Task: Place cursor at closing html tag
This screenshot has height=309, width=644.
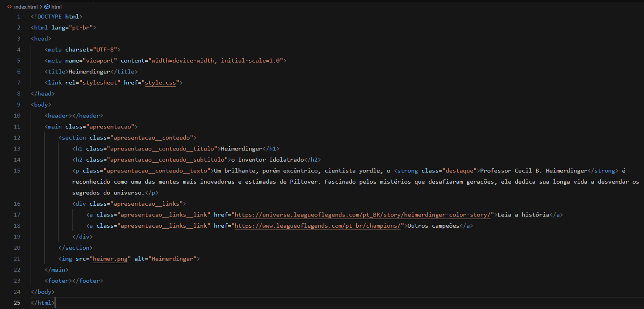Action: [x=43, y=303]
